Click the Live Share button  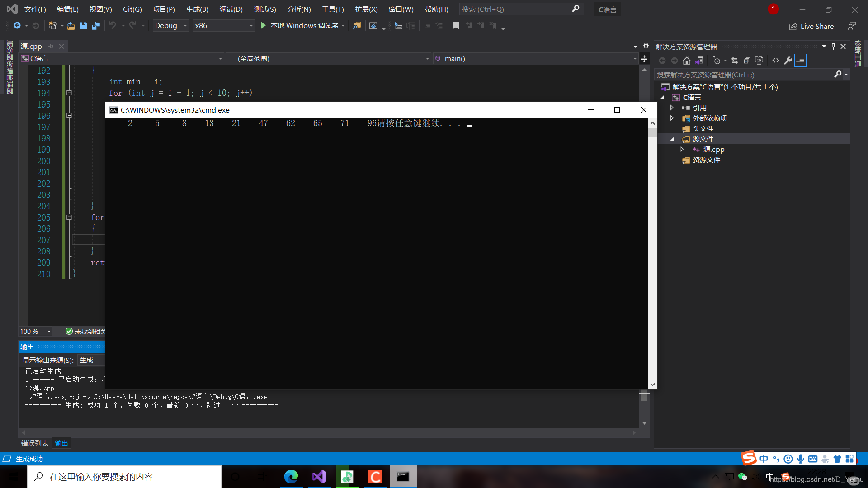(811, 26)
